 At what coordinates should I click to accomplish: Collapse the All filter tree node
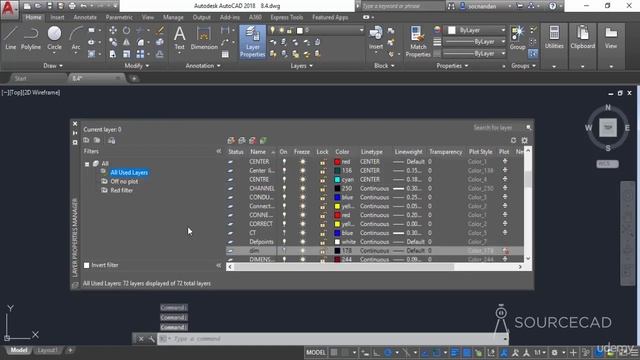coord(87,164)
